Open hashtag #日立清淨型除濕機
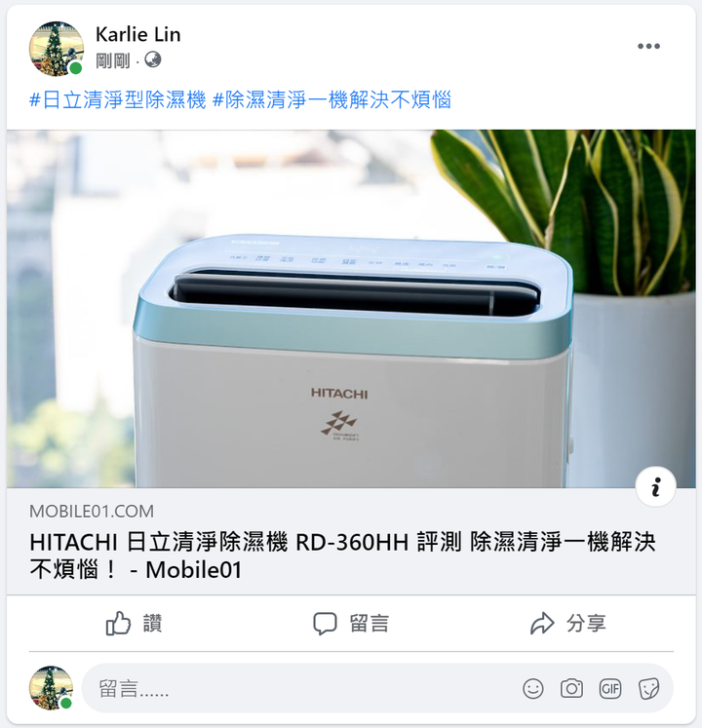The height and width of the screenshot is (728, 702). (118, 99)
